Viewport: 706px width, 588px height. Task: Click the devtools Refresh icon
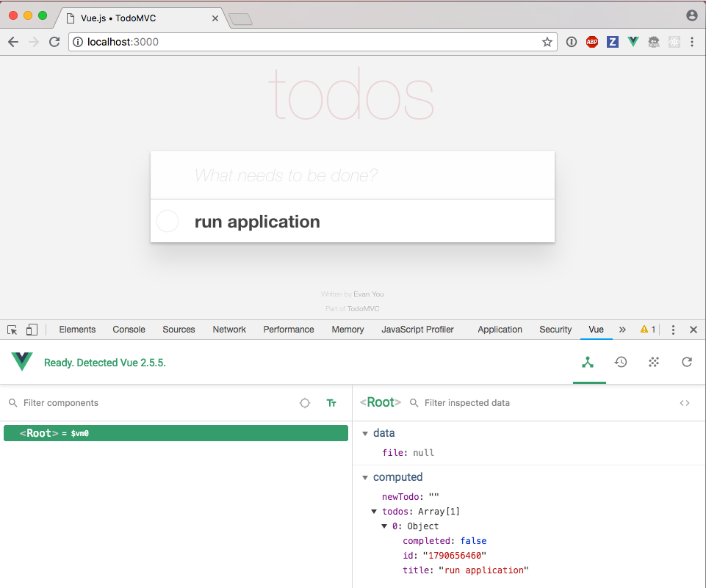pos(687,362)
